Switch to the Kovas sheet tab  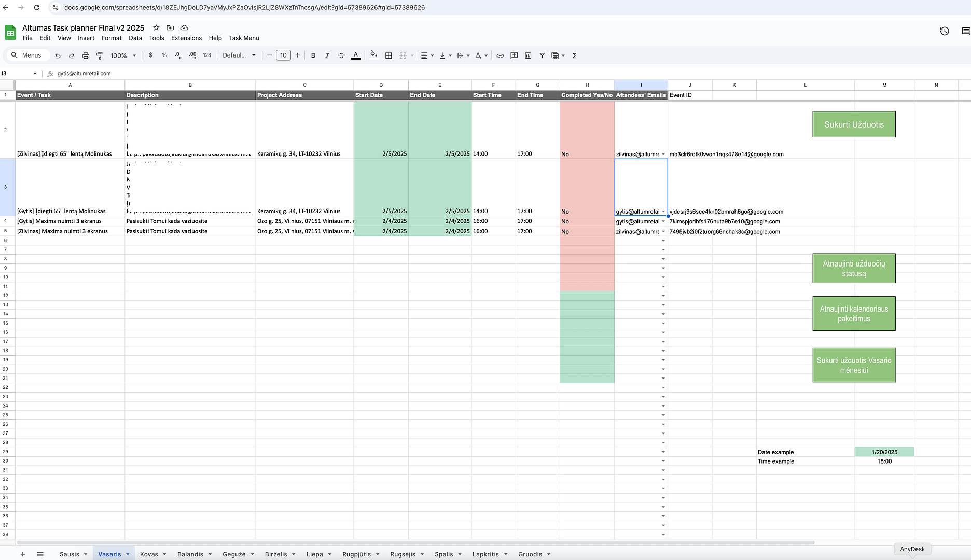click(148, 554)
